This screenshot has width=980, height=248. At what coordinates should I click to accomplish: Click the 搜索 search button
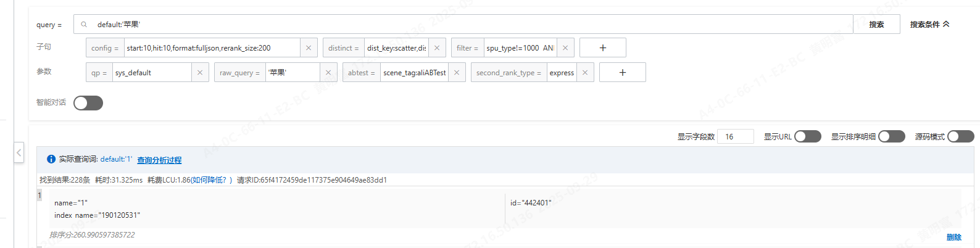[x=876, y=25]
